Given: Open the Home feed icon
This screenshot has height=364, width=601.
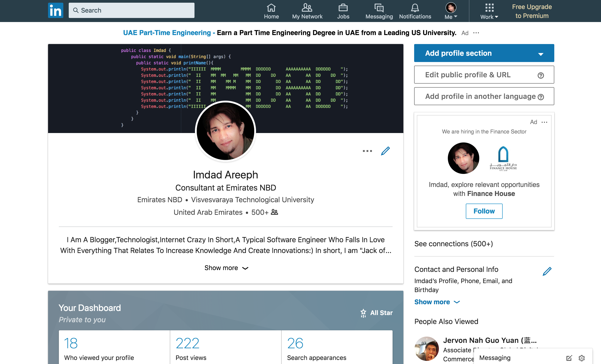Looking at the screenshot, I should (271, 8).
